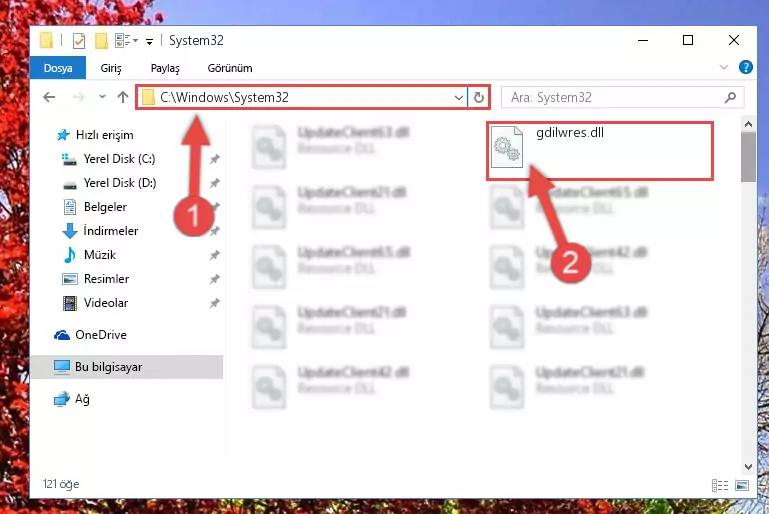Open the recent locations dropdown arrow
This screenshot has height=514, width=769.
[102, 97]
